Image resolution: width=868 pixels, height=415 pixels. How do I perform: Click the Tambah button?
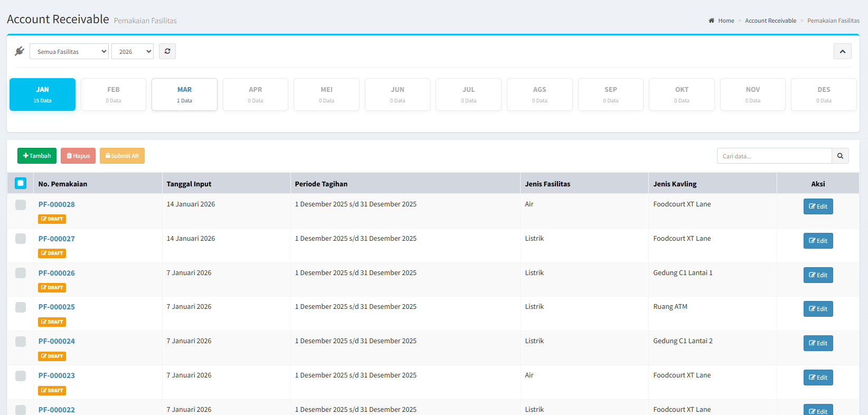[37, 156]
